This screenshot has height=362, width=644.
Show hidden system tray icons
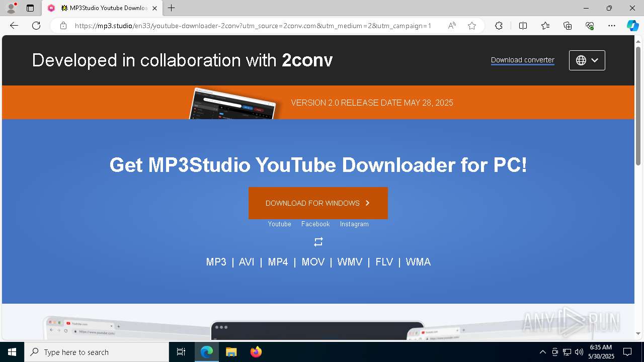click(x=542, y=352)
